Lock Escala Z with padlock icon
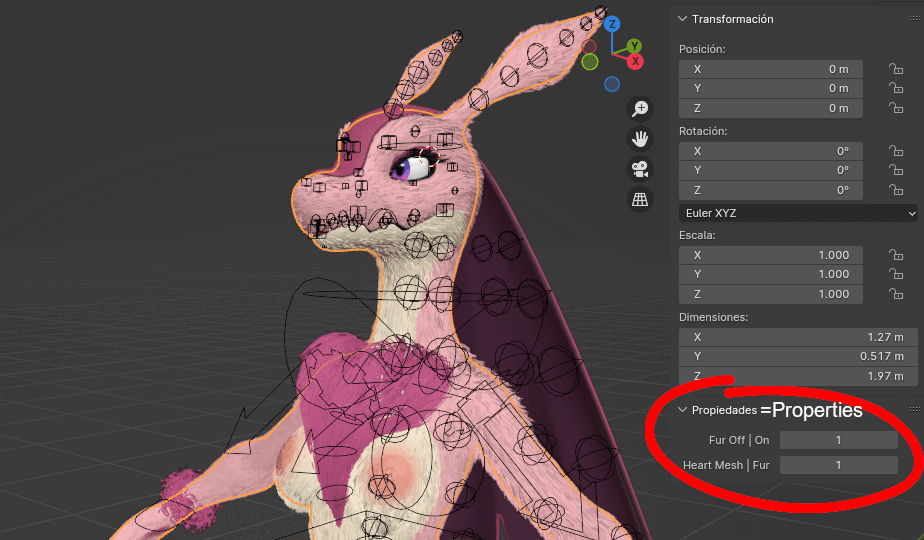This screenshot has width=924, height=540. [896, 294]
